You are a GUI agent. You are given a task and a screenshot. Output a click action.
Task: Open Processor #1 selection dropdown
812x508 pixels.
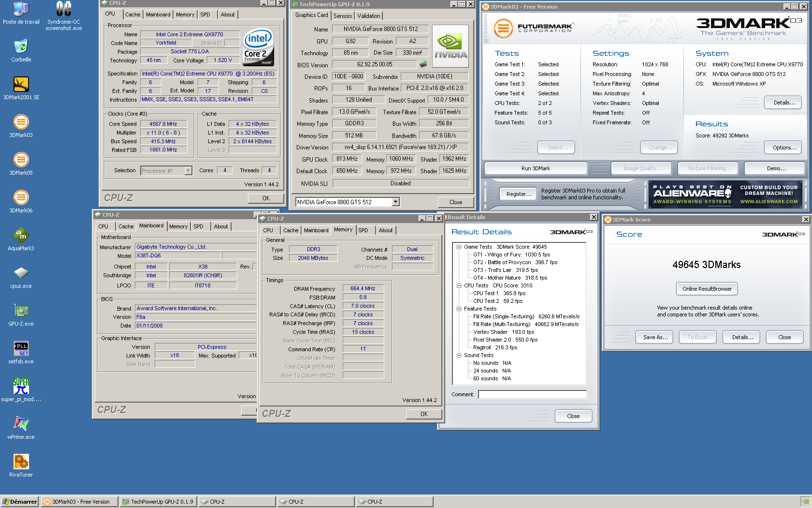(x=188, y=170)
